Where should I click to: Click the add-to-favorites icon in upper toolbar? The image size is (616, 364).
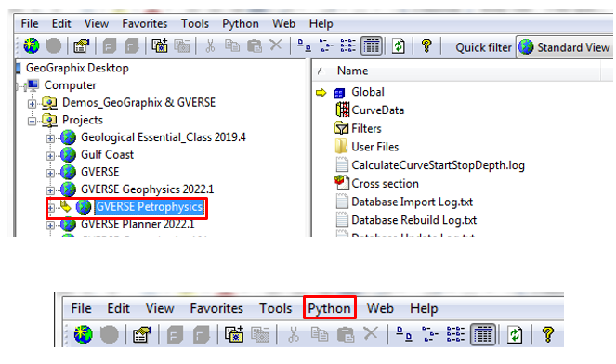click(x=160, y=45)
